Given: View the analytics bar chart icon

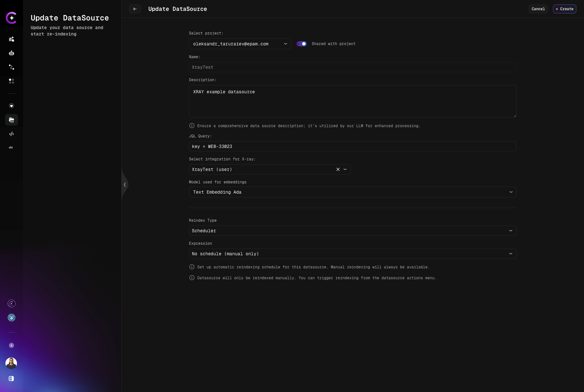Looking at the screenshot, I should [x=12, y=147].
